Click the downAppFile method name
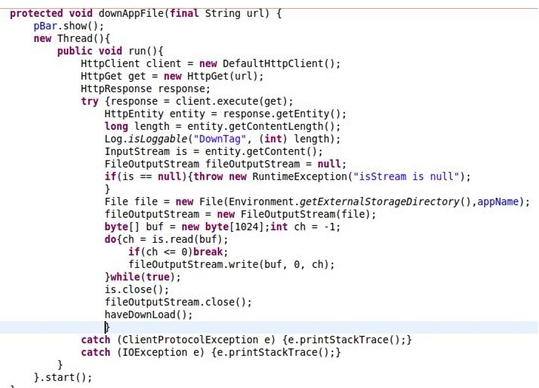This screenshot has height=388, width=539. click(132, 14)
